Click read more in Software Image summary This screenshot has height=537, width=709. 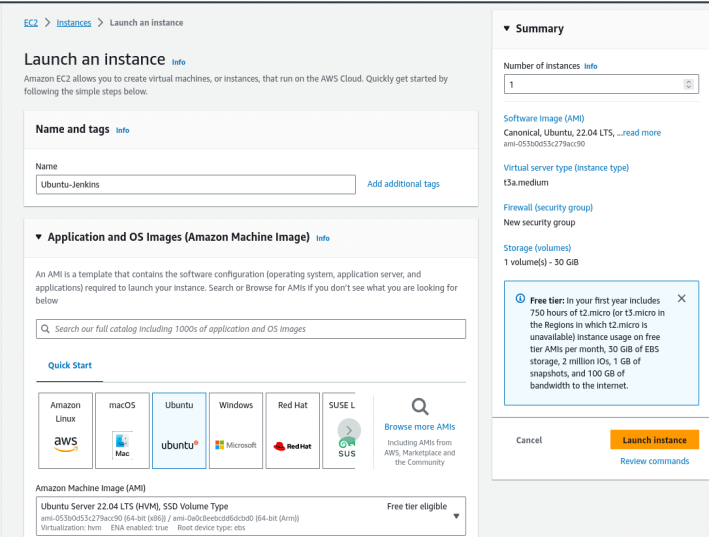[642, 132]
